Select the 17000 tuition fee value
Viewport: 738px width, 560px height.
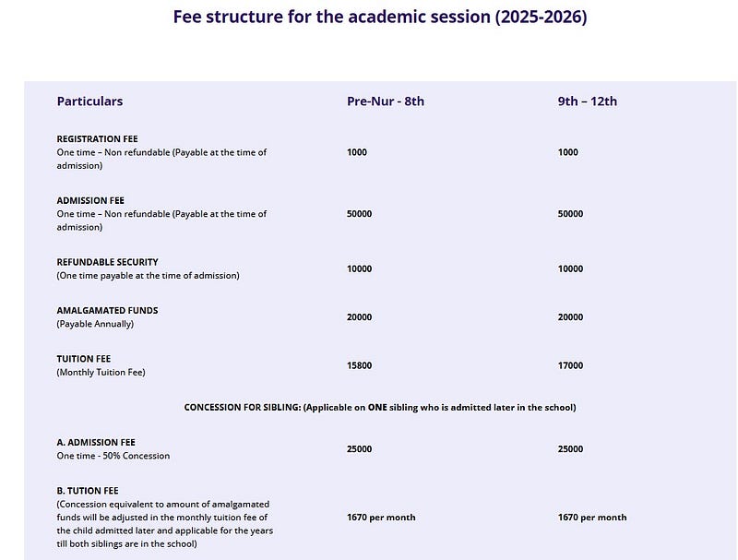[570, 365]
